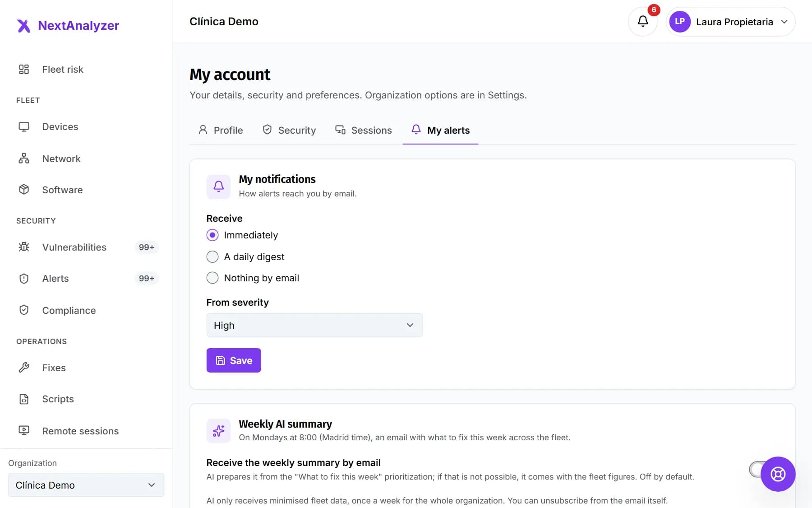Screen dimensions: 812x508
Task: Click the Fleet risk dashboard icon
Action: [24, 69]
